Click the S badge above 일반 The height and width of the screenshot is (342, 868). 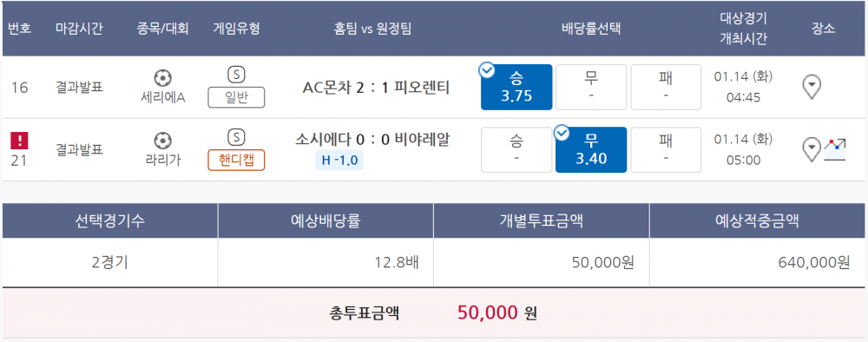pyautogui.click(x=236, y=75)
